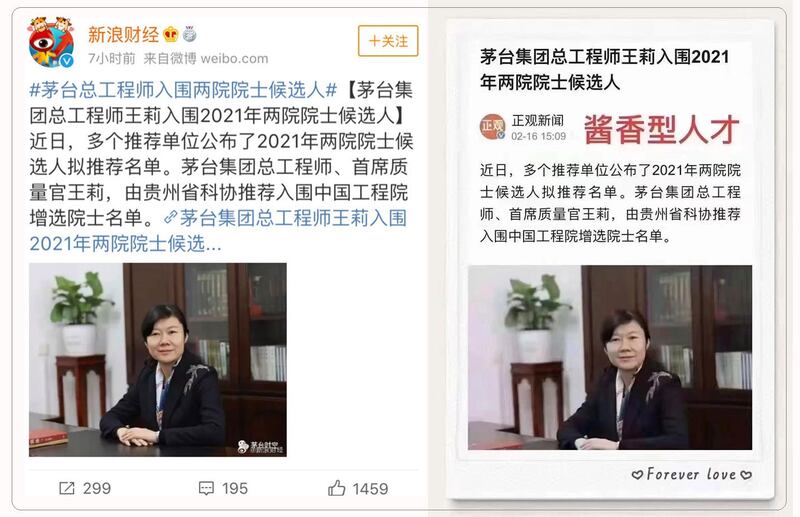
Task: Click the comment count 195
Action: pos(235,488)
